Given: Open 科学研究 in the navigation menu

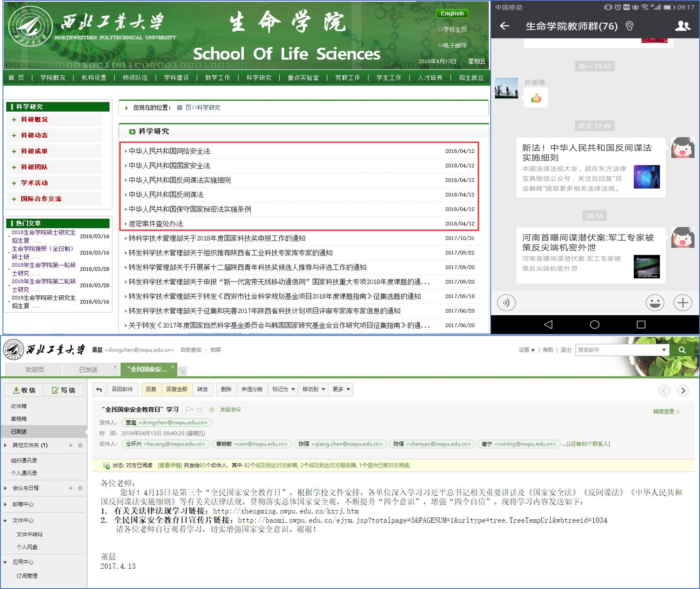Looking at the screenshot, I should pos(259,78).
